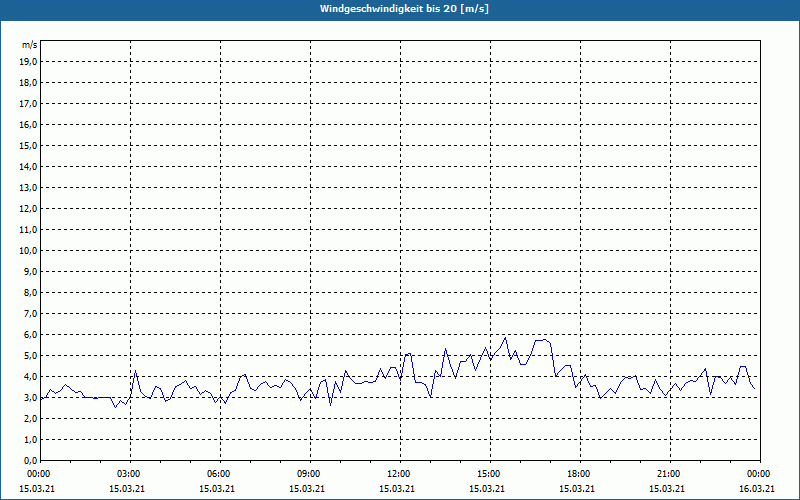Screen dimensions: 800x500
Task: Select the "8,0" y-axis label
Action: click(x=31, y=293)
